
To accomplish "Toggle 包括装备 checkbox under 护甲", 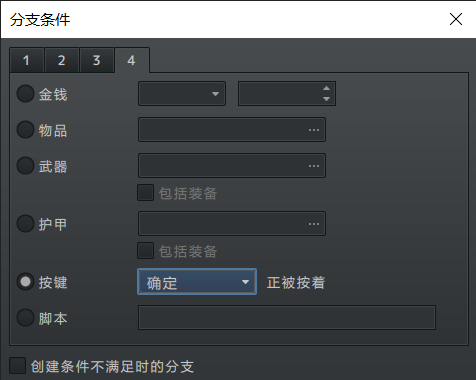I will point(146,251).
